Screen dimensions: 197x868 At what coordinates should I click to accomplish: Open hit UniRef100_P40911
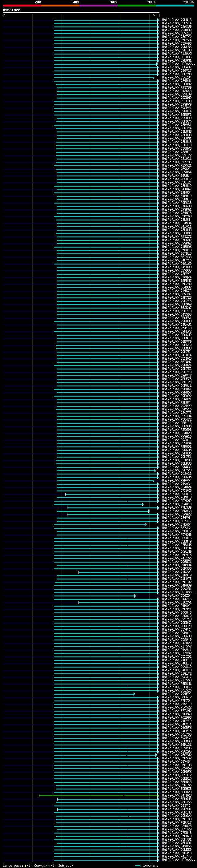(177, 650)
